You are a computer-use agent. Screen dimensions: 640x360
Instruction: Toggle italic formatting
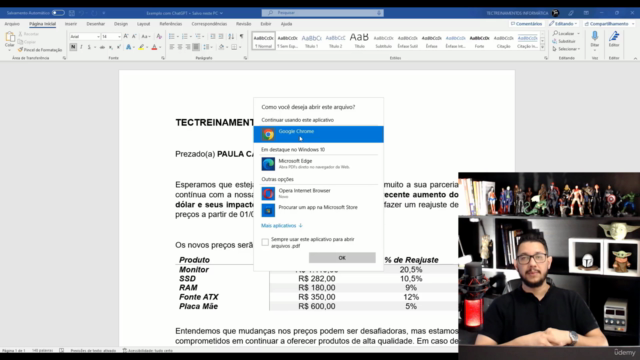[81, 47]
